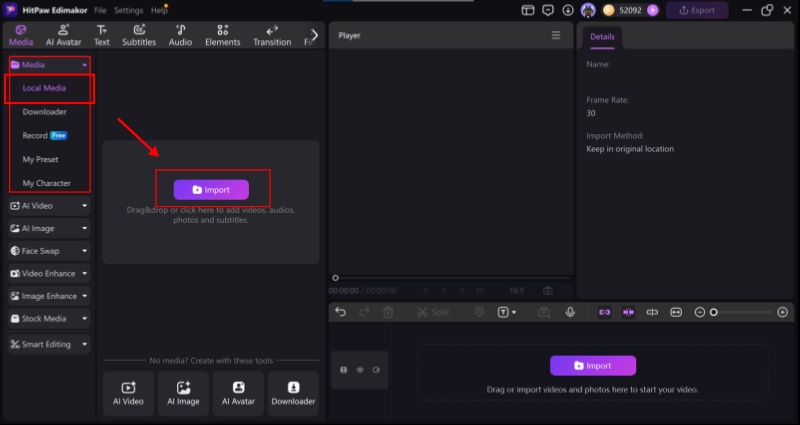
Task: Open the Elements tab
Action: click(222, 35)
